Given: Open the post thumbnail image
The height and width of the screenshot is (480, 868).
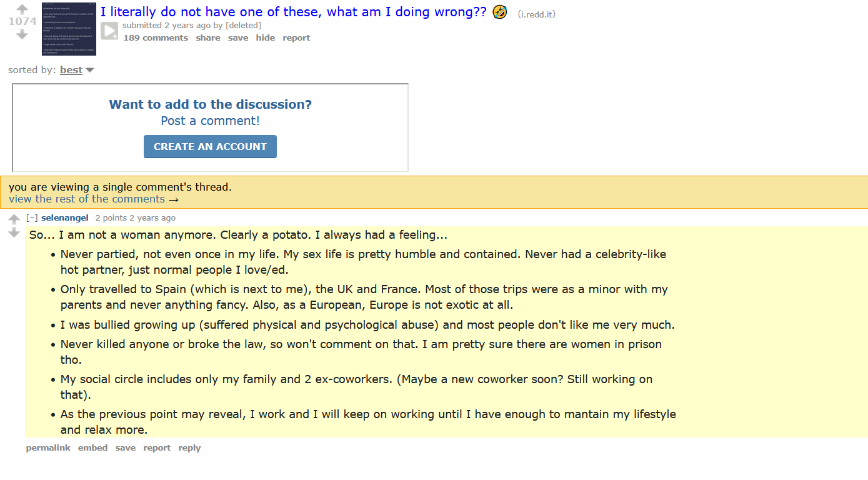Looking at the screenshot, I should click(69, 29).
